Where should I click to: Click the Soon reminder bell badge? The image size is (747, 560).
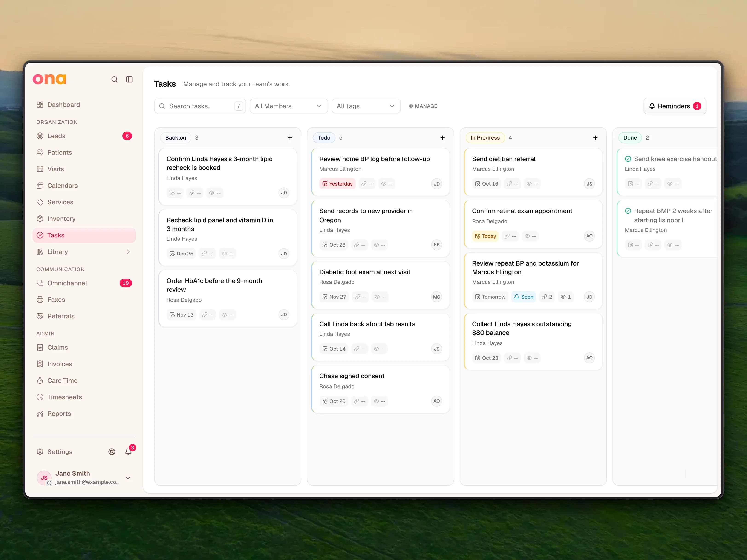tap(523, 297)
